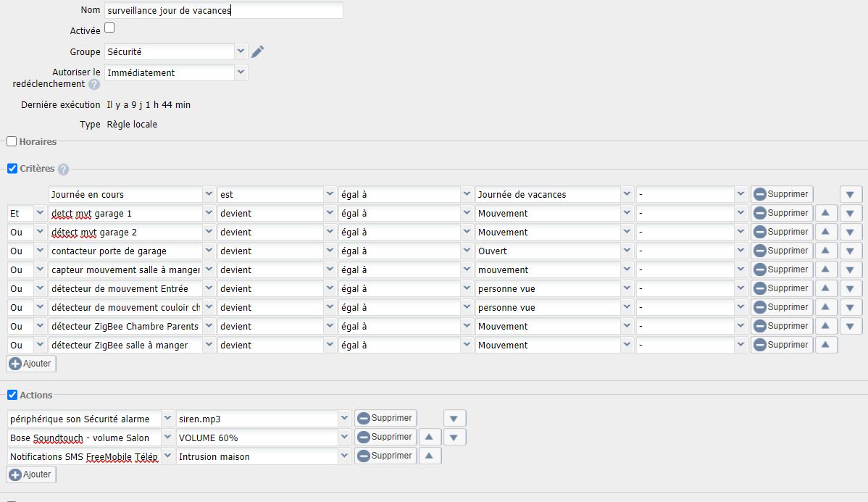Viewport: 868px width, 502px height.
Task: Open the Journée de vacances value dropdown
Action: click(x=627, y=194)
